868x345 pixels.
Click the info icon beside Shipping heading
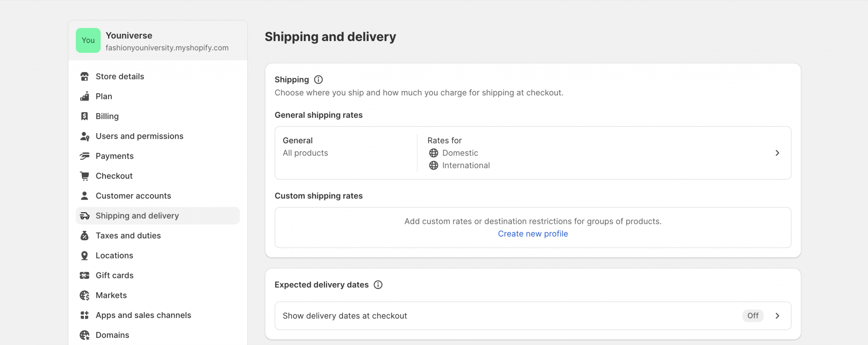(318, 80)
